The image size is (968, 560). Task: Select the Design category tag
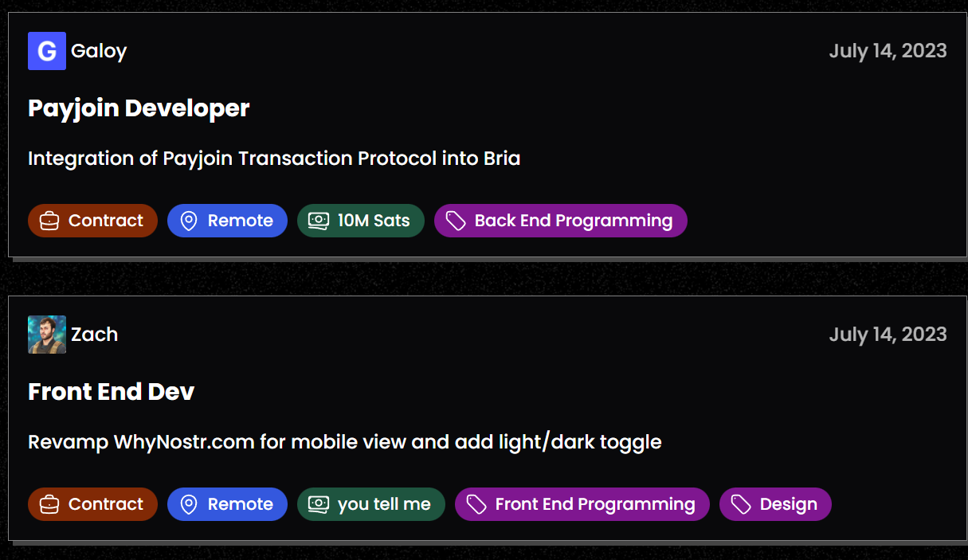pos(788,504)
